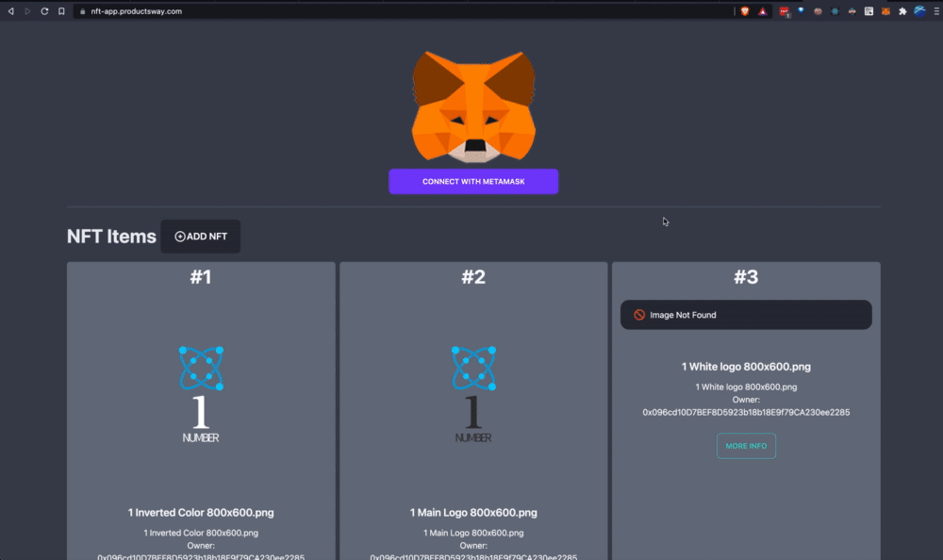Viewport: 943px width, 560px height.
Task: Click More Info on card #3
Action: (x=746, y=446)
